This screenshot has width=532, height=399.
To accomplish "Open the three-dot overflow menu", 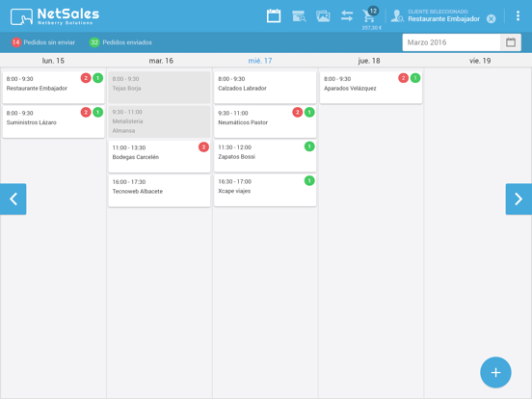I will pos(518,16).
